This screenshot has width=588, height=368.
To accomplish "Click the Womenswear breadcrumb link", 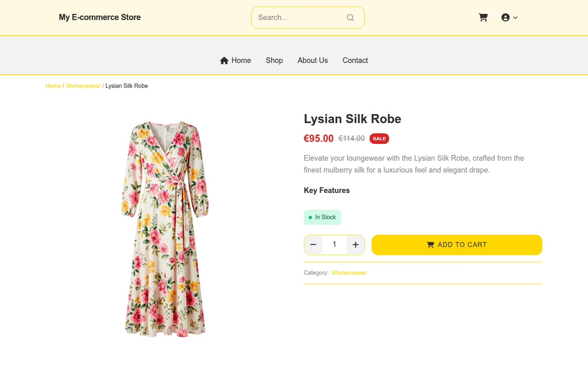I will pyautogui.click(x=83, y=86).
